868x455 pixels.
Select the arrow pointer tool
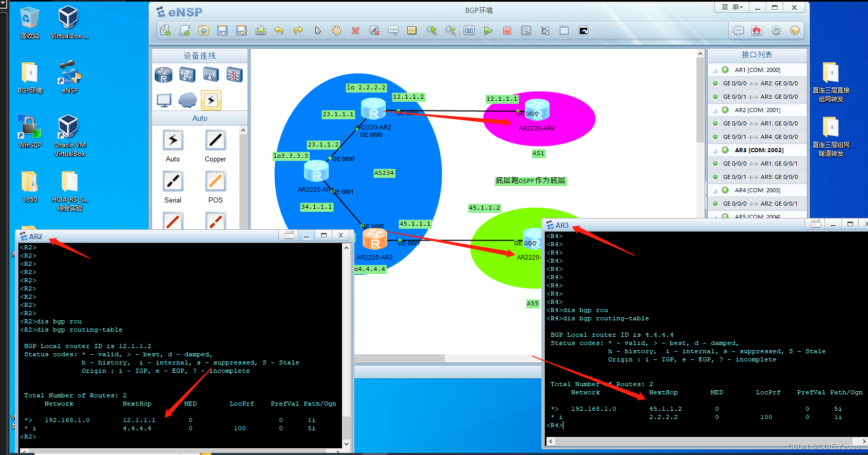pyautogui.click(x=317, y=30)
